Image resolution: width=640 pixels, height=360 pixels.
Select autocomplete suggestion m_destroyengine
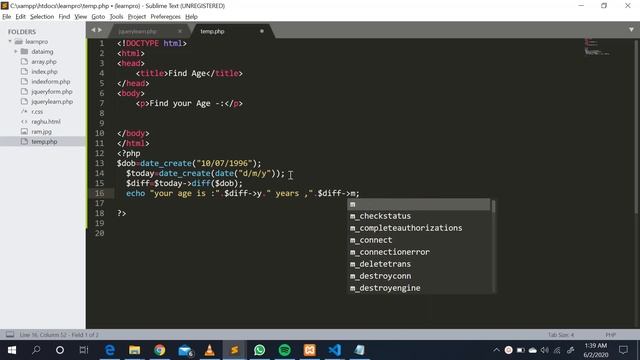(x=419, y=288)
